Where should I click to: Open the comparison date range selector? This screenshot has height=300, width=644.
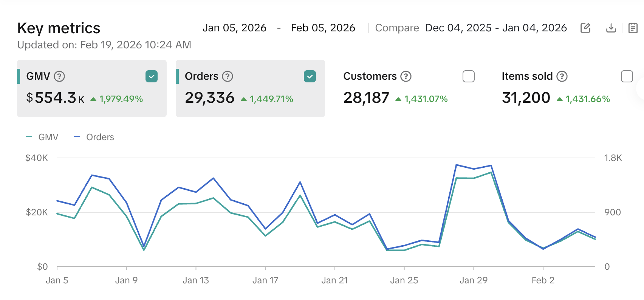tap(496, 28)
